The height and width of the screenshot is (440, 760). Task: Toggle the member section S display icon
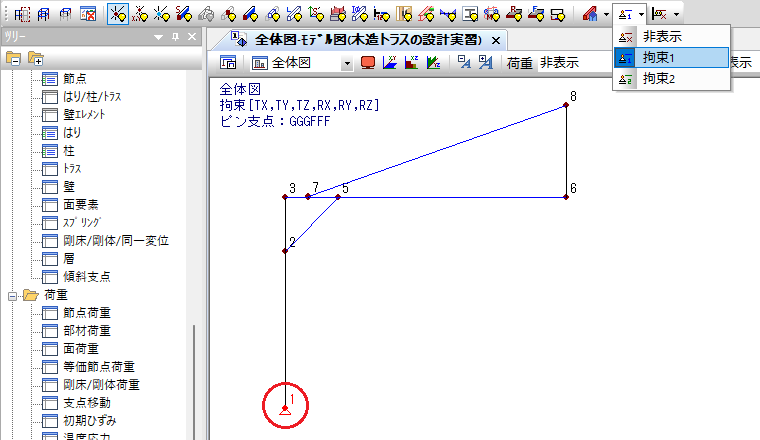click(x=184, y=14)
